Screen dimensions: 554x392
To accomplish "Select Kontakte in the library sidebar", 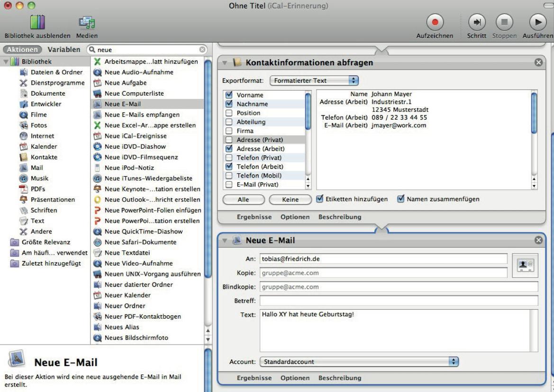I will pos(44,157).
